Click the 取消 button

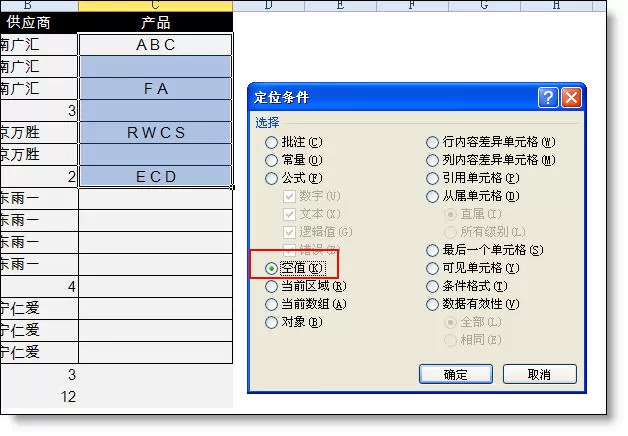coord(539,374)
